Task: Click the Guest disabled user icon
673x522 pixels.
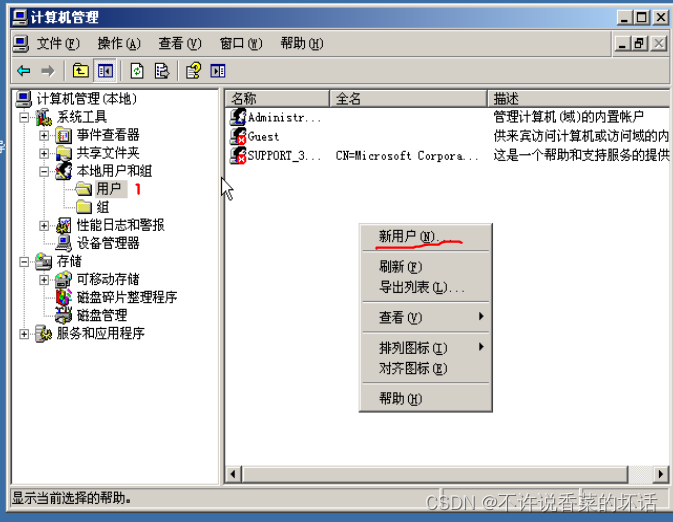Action: pyautogui.click(x=238, y=136)
